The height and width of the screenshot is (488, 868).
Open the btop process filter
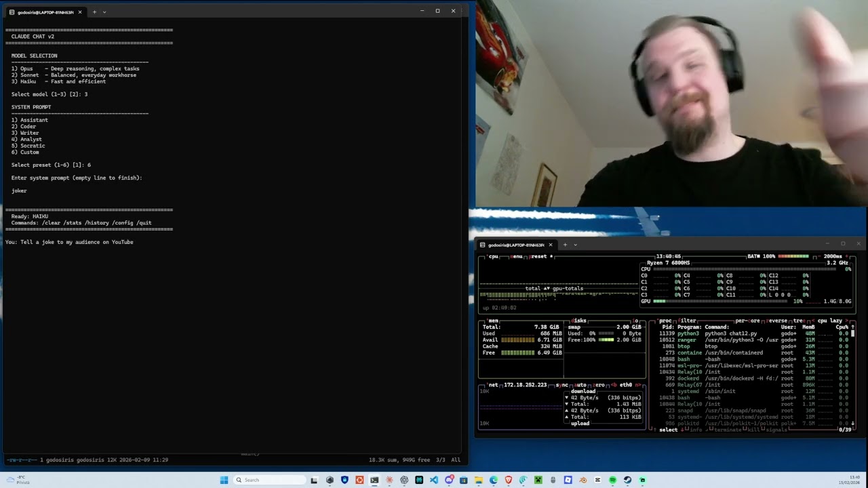(688, 321)
